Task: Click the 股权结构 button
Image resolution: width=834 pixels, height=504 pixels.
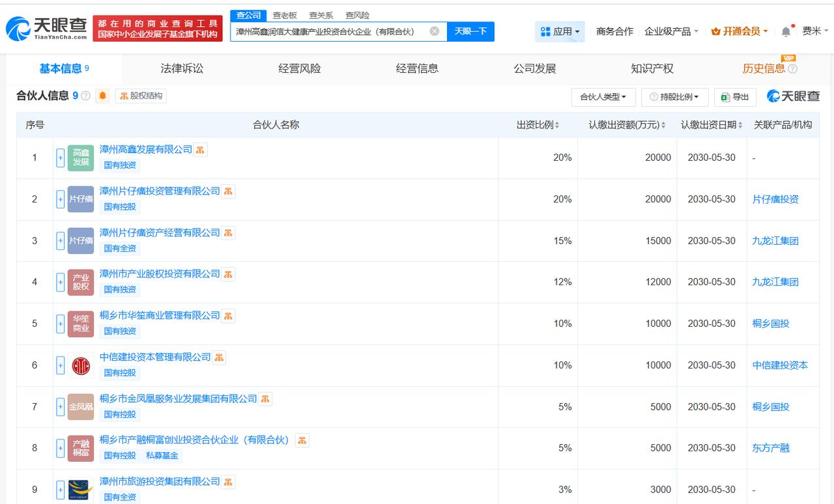Action: click(x=141, y=96)
